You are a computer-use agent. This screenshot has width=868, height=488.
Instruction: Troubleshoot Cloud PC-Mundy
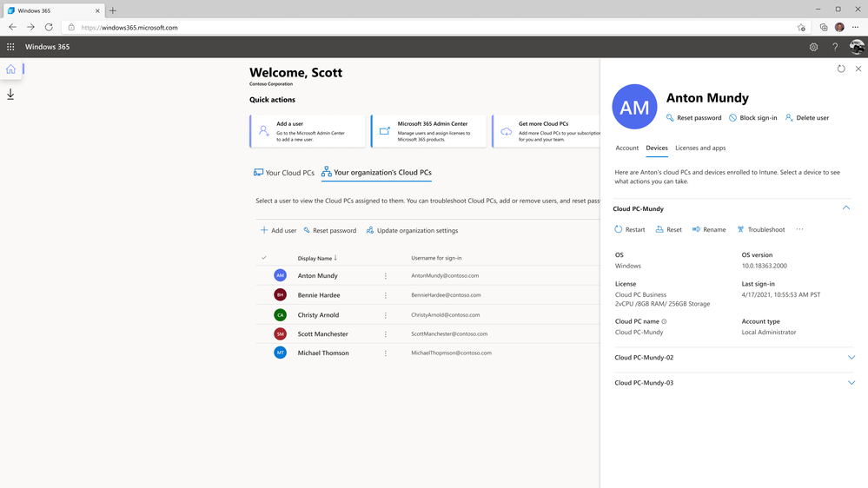760,229
